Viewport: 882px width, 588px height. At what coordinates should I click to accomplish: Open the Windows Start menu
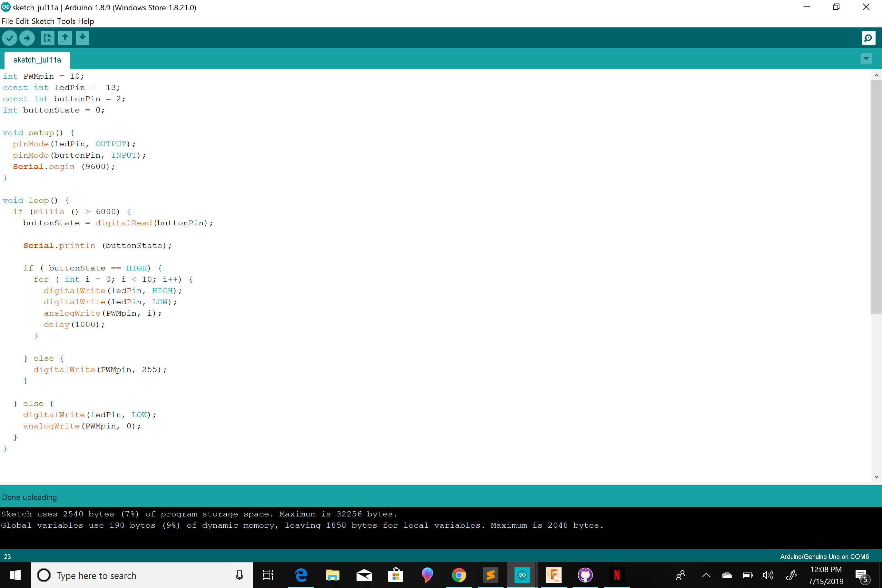15,575
